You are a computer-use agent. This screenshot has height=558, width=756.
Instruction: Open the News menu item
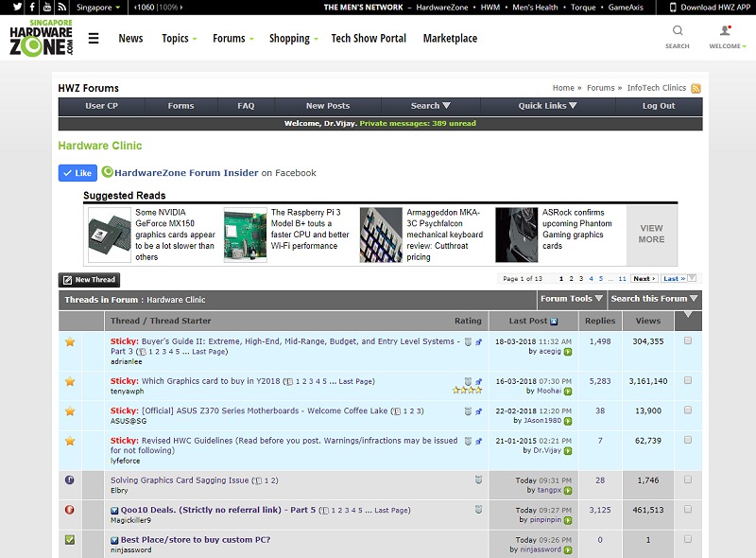130,38
